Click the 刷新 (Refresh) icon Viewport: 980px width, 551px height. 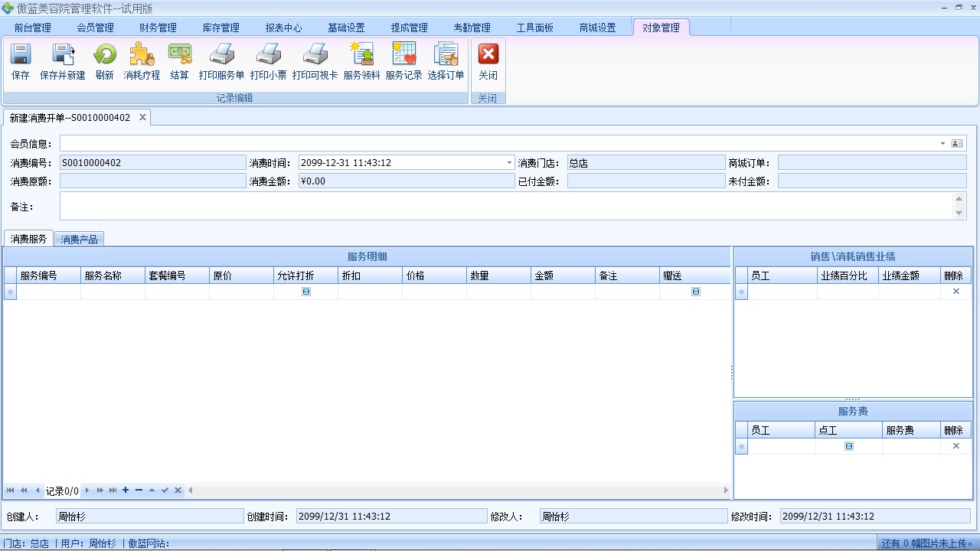tap(104, 61)
